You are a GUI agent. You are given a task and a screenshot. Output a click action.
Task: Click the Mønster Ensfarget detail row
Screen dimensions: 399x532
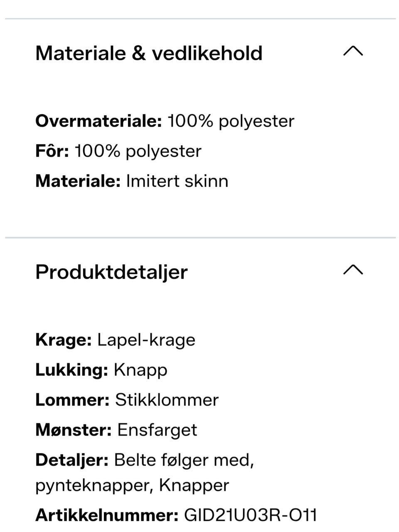coord(116,430)
